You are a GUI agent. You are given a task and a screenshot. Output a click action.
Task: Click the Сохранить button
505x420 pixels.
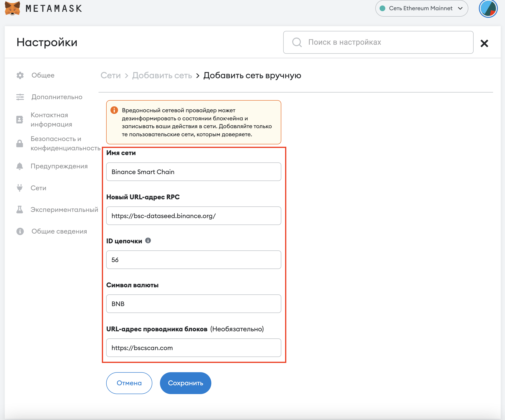185,383
